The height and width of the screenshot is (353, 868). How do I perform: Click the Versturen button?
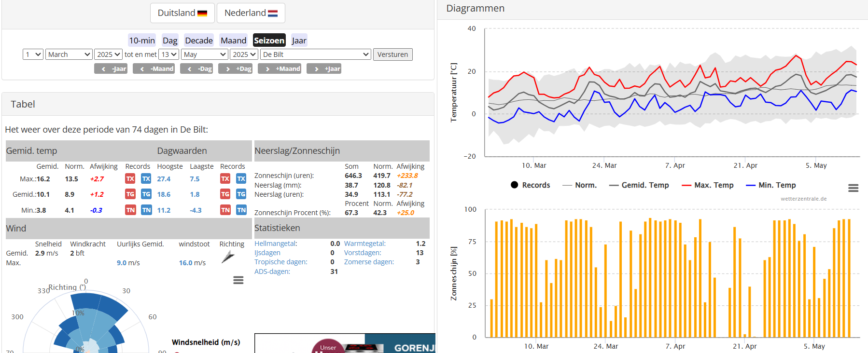(x=392, y=54)
